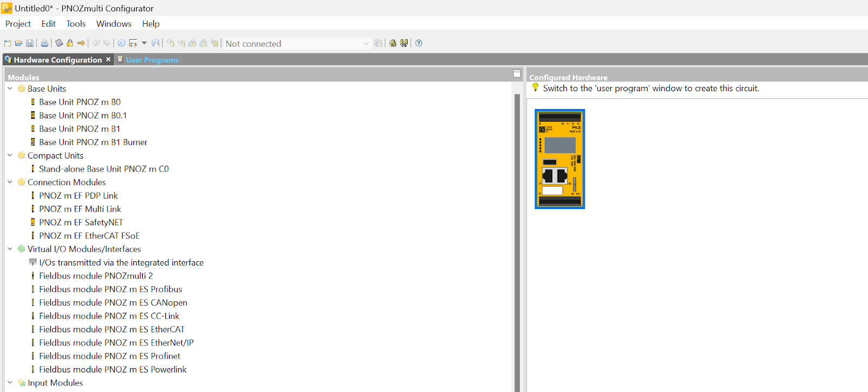Click the Modules panel vertical scrollbar
This screenshot has width=868, height=392.
tap(517, 242)
